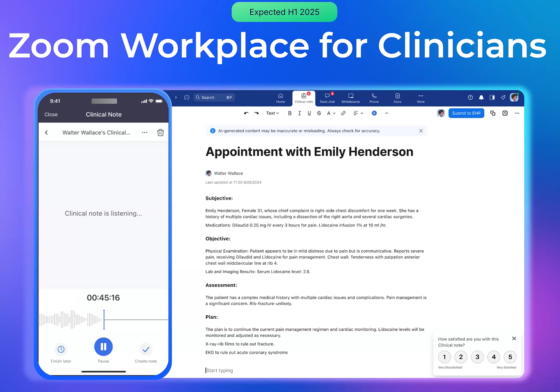Open the AI Companion sparkle icon

pyautogui.click(x=503, y=97)
